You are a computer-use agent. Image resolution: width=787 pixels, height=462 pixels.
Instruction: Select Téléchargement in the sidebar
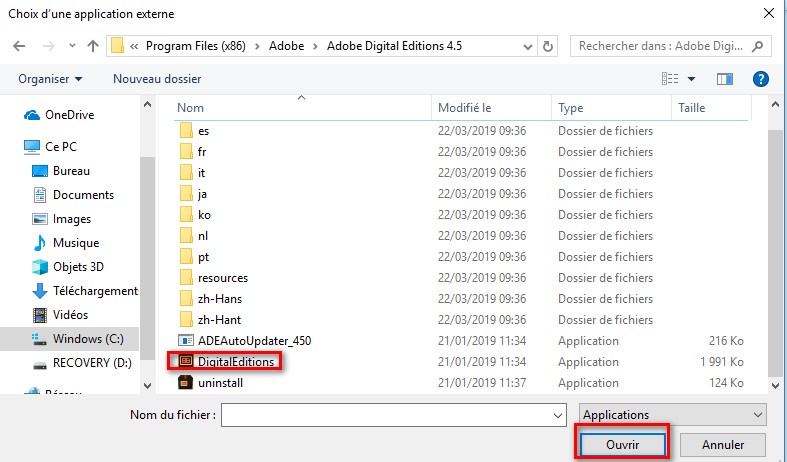[x=95, y=291]
